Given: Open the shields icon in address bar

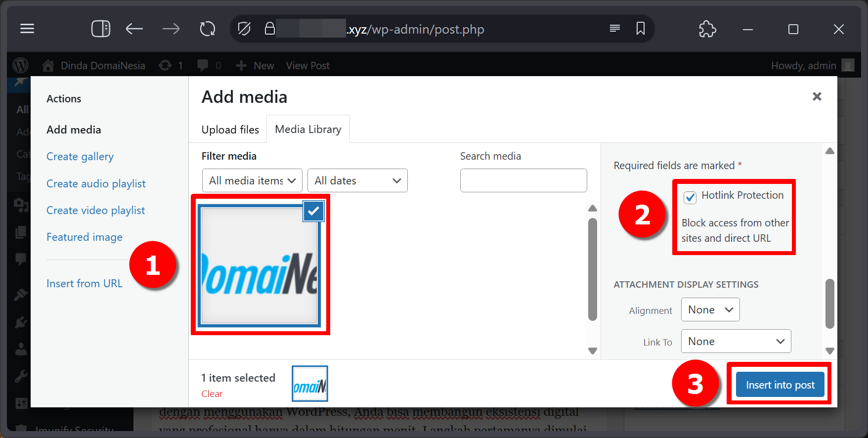Looking at the screenshot, I should [x=244, y=29].
